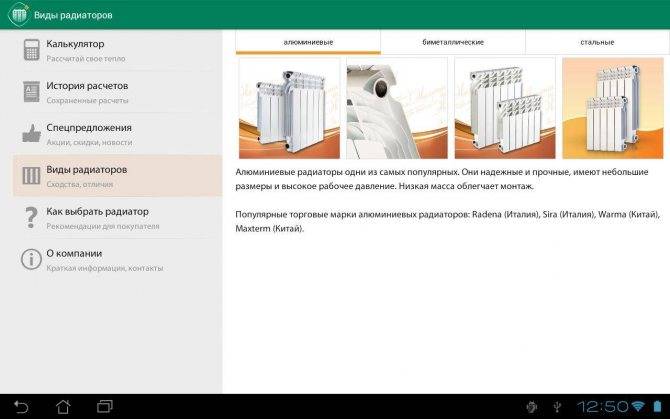Click the calculator icon in sidebar

pos(31,50)
